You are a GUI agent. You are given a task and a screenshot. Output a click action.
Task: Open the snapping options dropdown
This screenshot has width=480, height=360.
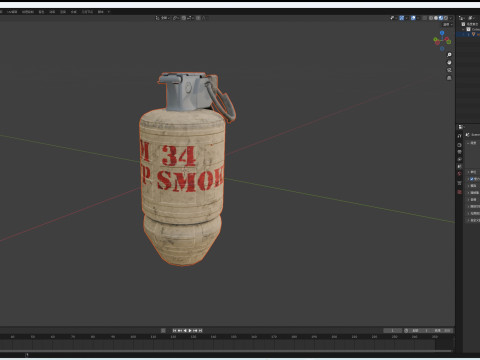click(x=190, y=18)
